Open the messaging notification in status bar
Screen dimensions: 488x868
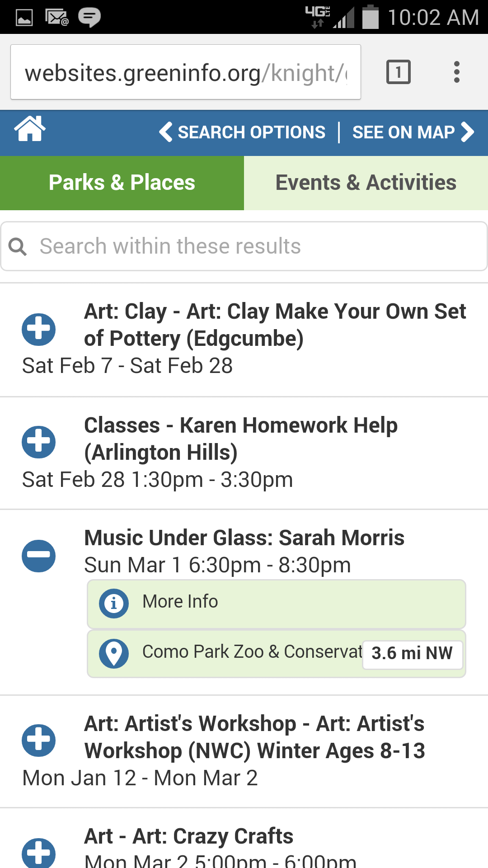(x=89, y=18)
